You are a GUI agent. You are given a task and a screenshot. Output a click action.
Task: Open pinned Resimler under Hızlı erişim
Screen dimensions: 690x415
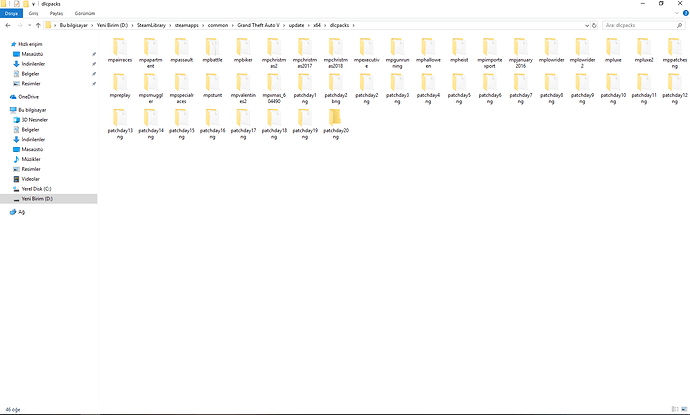31,84
